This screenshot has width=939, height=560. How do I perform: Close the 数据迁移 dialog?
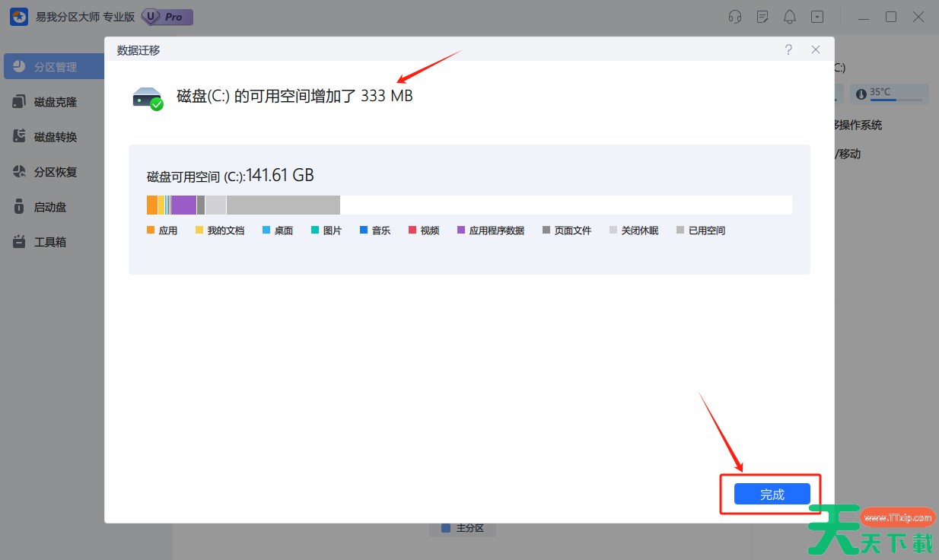click(x=816, y=49)
